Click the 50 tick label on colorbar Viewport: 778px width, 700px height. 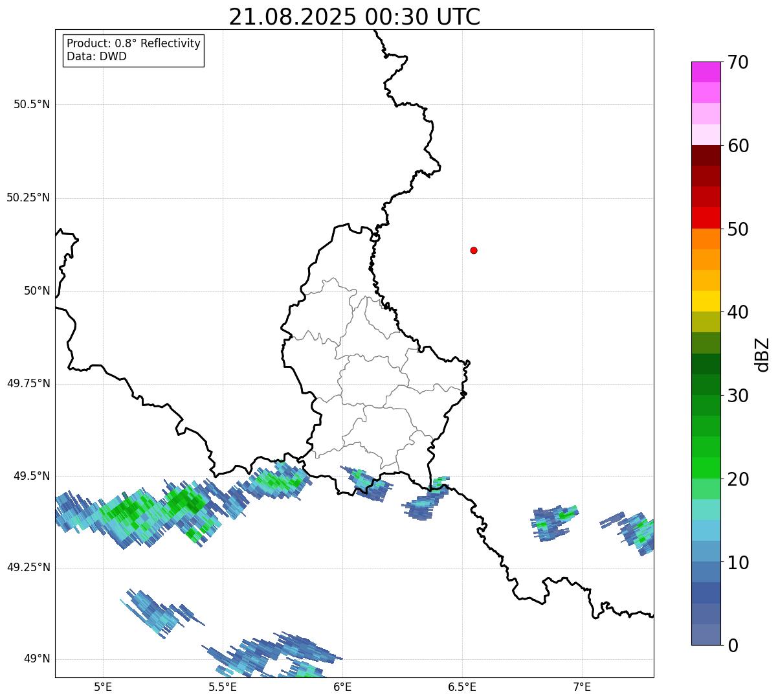click(x=738, y=229)
